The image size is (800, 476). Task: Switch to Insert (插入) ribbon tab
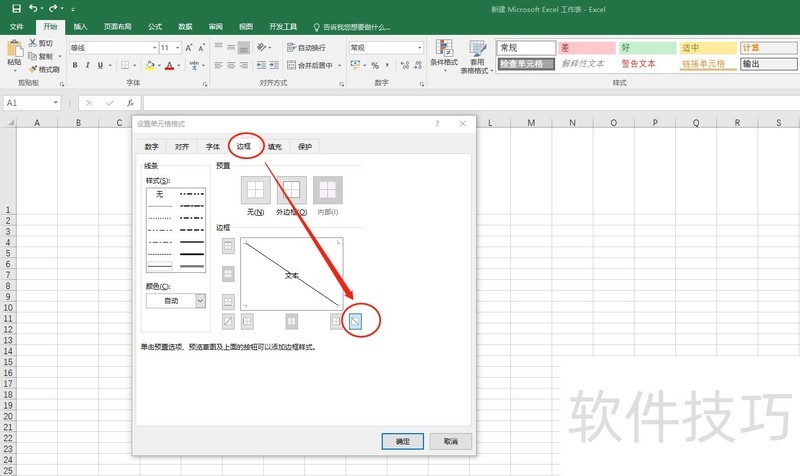tap(80, 27)
